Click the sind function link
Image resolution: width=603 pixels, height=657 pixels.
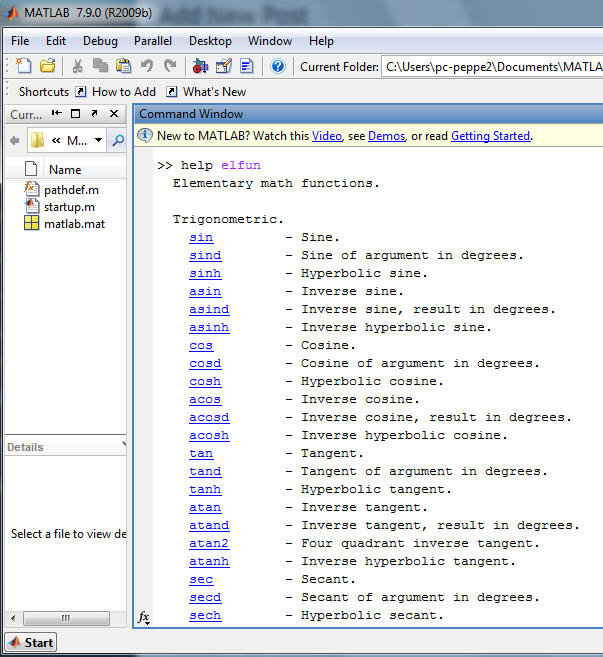click(x=205, y=256)
